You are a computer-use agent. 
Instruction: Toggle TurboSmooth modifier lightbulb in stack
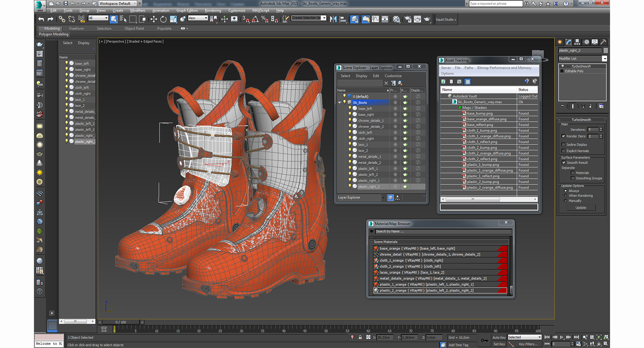[x=562, y=66]
